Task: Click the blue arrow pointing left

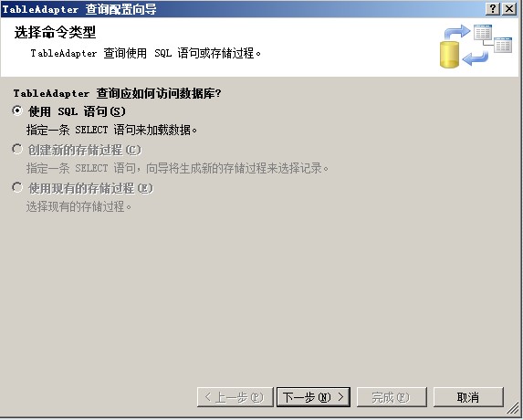Action: pyautogui.click(x=476, y=58)
